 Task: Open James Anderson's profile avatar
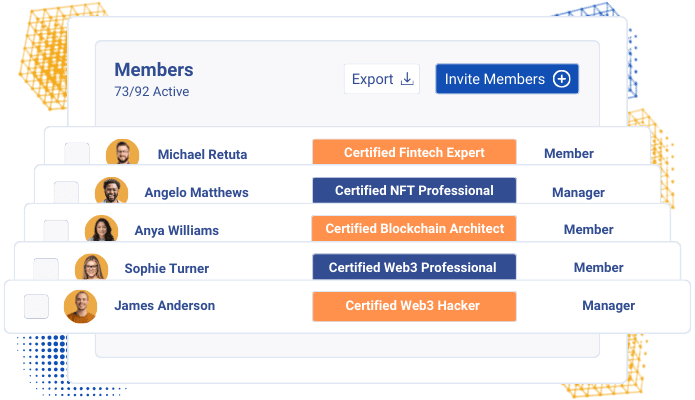[x=80, y=306]
